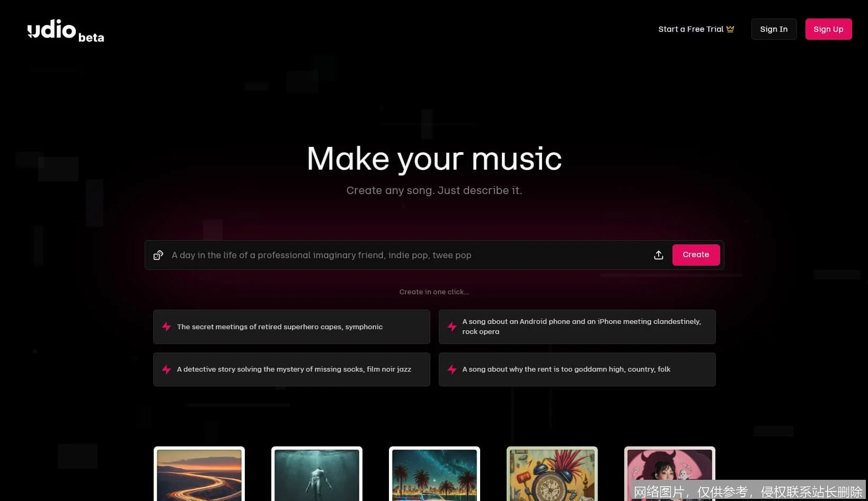Open the winding sunset road song thumbnail

(x=199, y=474)
